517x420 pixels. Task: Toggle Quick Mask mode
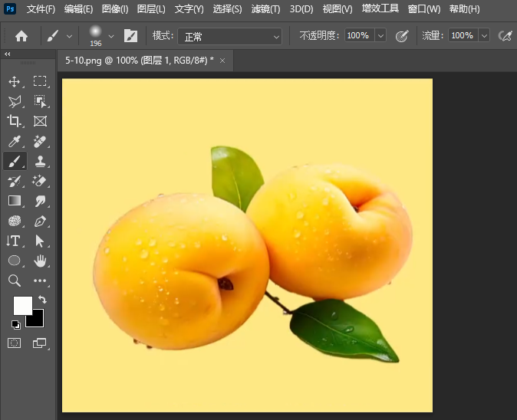pyautogui.click(x=14, y=343)
